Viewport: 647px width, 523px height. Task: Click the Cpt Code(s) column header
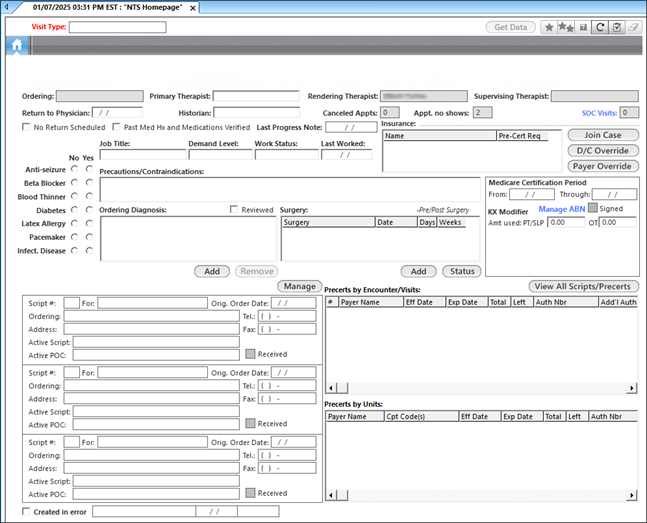(x=421, y=417)
